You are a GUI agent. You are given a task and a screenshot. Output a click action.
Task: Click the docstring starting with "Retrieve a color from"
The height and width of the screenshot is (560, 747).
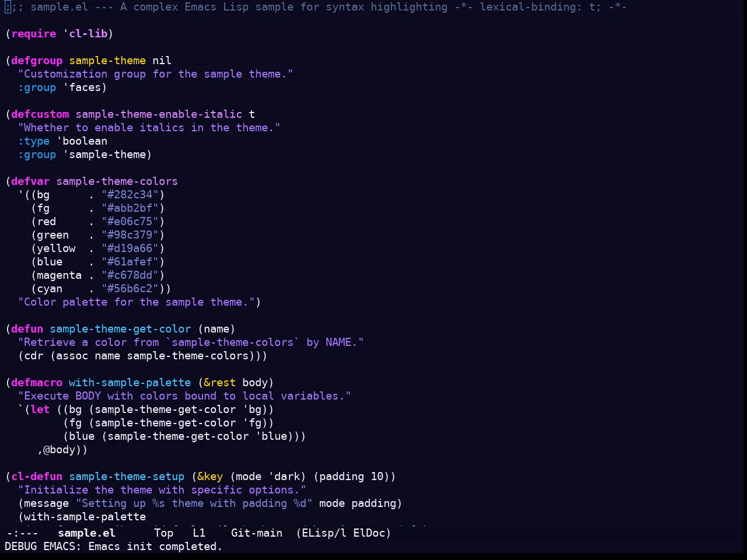pyautogui.click(x=191, y=342)
